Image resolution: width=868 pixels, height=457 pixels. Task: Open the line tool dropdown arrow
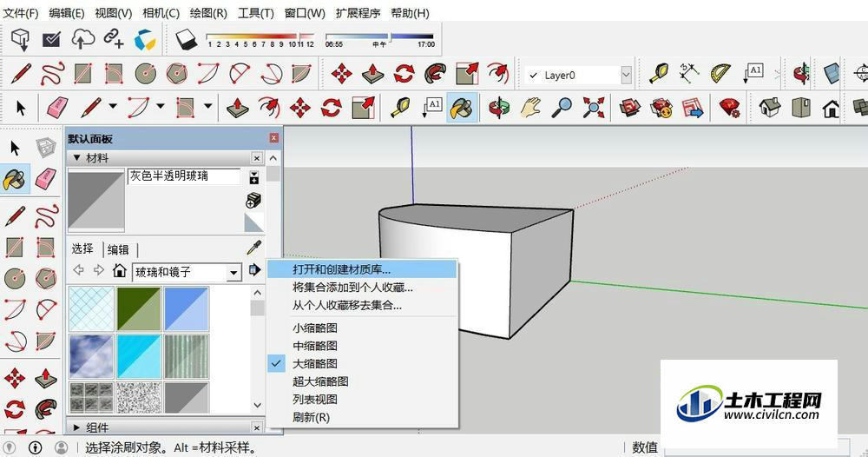(x=113, y=106)
